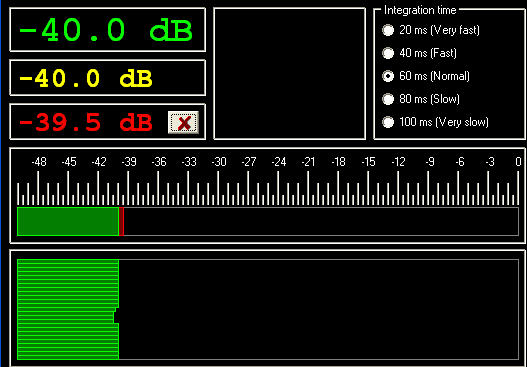The height and width of the screenshot is (367, 527).
Task: Click the -27 scale label
Action: pyautogui.click(x=249, y=162)
